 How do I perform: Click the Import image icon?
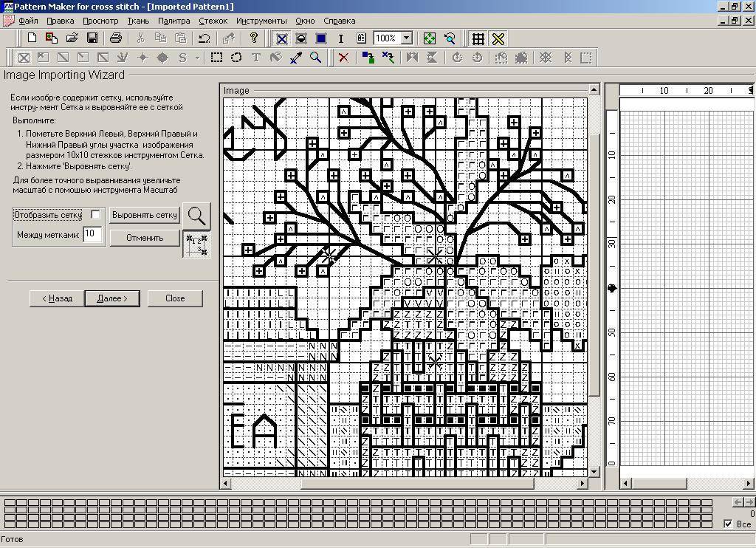pyautogui.click(x=52, y=38)
